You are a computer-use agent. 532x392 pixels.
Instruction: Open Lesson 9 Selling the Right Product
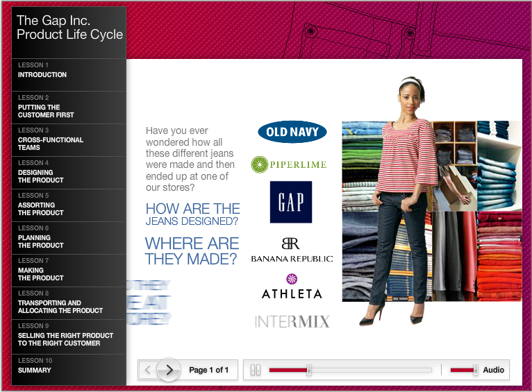pyautogui.click(x=69, y=336)
